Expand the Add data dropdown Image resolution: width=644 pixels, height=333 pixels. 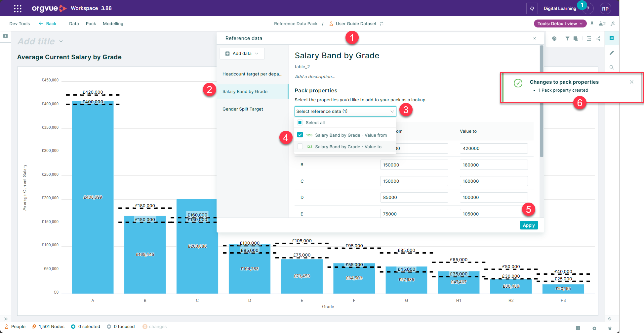click(x=242, y=53)
